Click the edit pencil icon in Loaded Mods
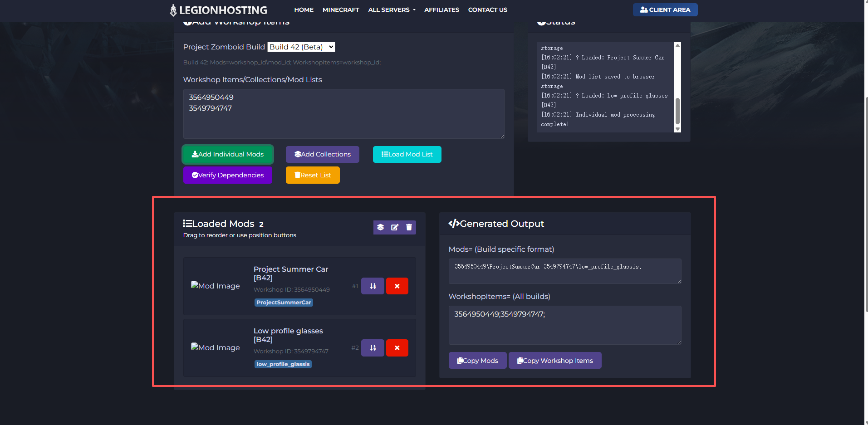The image size is (868, 425). pos(395,227)
